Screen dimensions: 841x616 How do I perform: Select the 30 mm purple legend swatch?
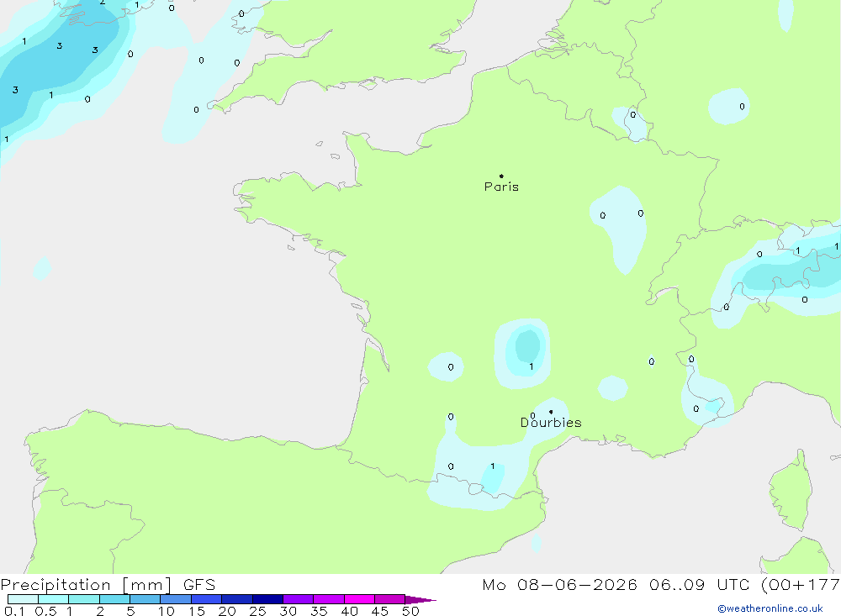coord(298,599)
